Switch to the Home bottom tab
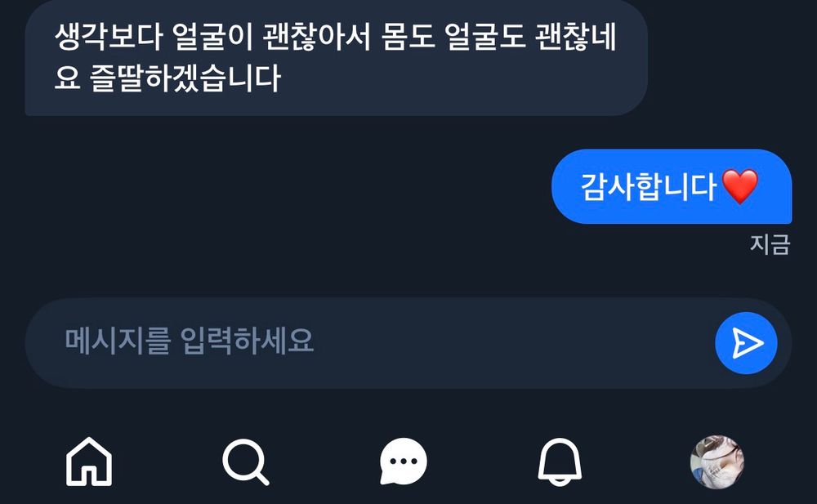This screenshot has width=817, height=504. tap(89, 462)
